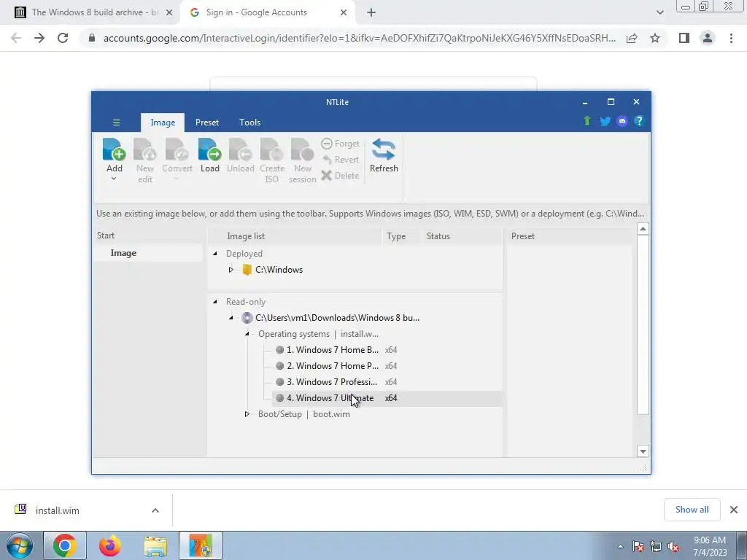The width and height of the screenshot is (747, 560).
Task: Click the Create ISO toolbar icon
Action: click(271, 149)
